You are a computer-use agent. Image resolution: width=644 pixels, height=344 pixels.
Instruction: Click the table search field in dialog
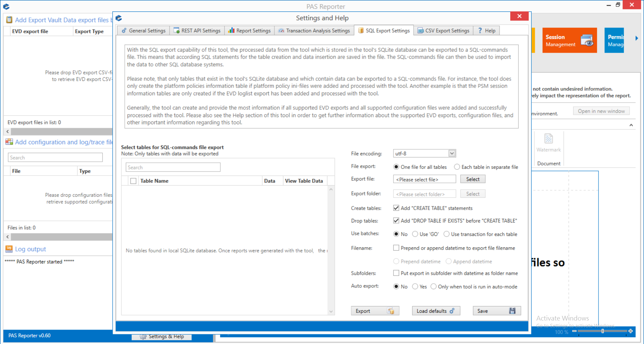173,167
